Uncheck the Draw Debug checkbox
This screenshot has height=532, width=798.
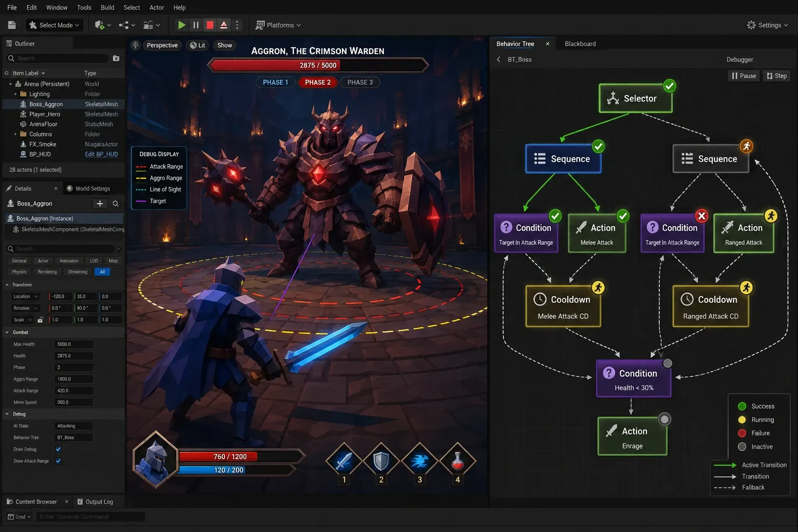58,449
